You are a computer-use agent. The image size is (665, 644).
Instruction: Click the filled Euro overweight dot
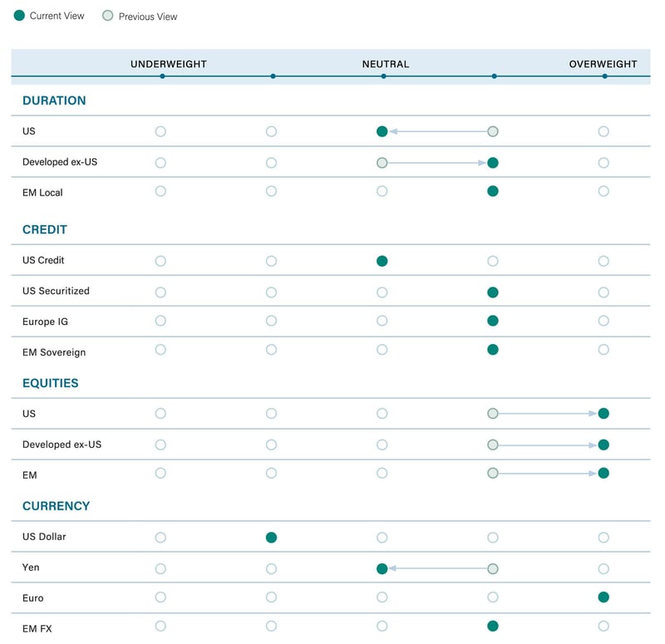pos(603,597)
